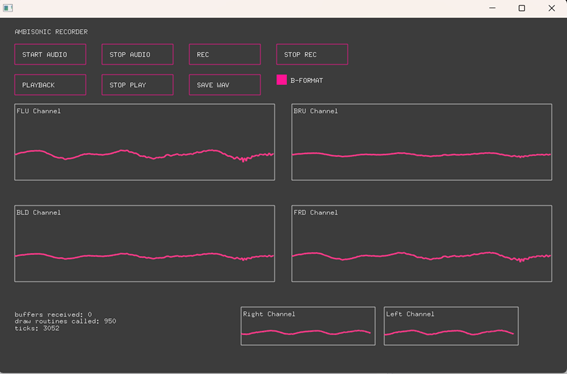
Task: Select the Left Channel waveform panel
Action: 451,326
